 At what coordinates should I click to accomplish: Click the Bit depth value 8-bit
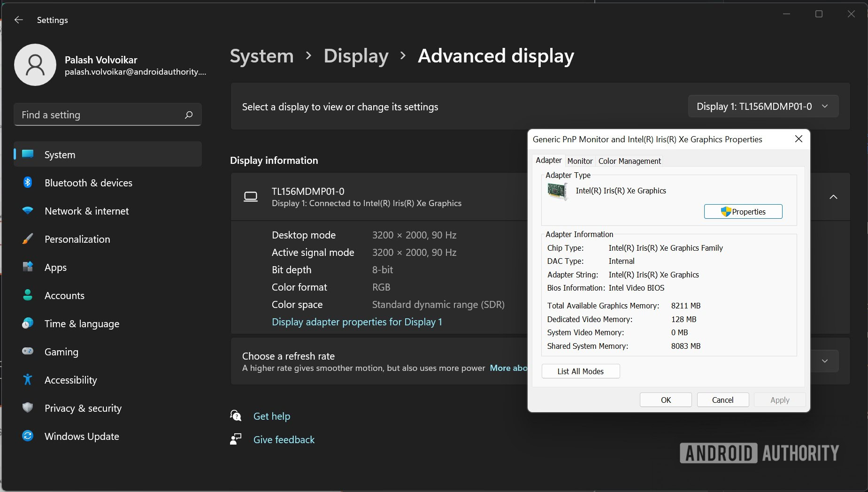[383, 269]
